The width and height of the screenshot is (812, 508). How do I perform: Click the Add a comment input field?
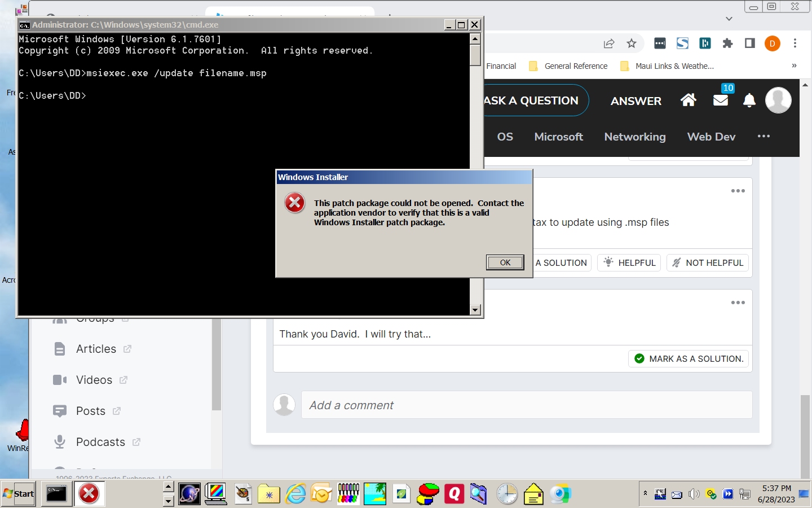point(527,405)
